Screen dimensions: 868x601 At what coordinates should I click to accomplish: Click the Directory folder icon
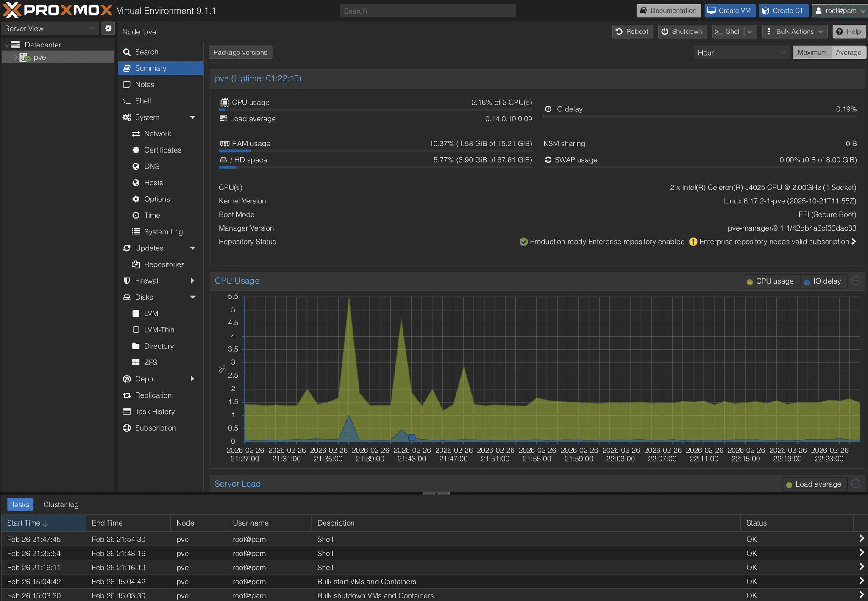click(136, 346)
